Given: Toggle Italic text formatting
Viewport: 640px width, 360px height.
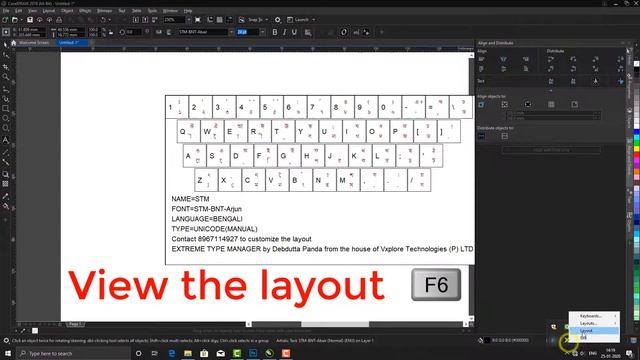Looking at the screenshot, I should [x=284, y=32].
